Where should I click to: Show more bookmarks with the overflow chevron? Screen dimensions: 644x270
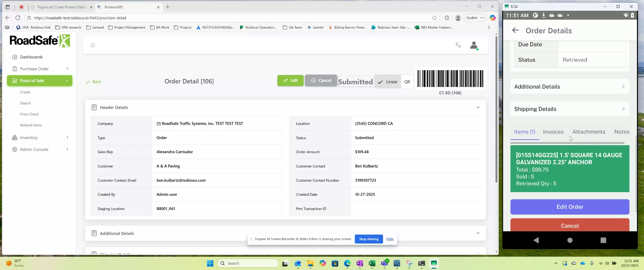pos(489,28)
